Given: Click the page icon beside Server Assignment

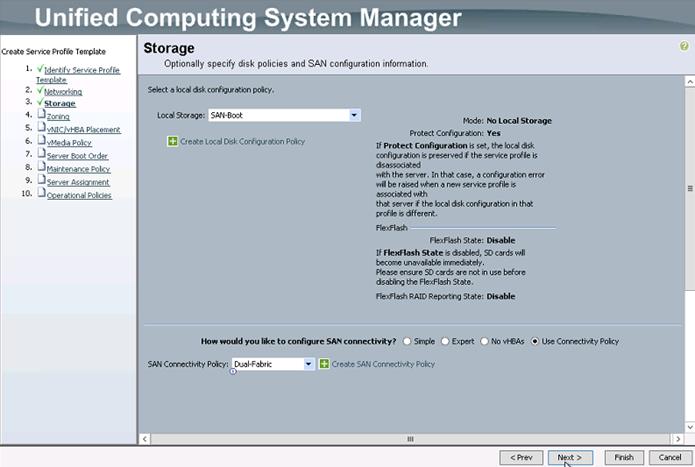Looking at the screenshot, I should pyautogui.click(x=41, y=180).
